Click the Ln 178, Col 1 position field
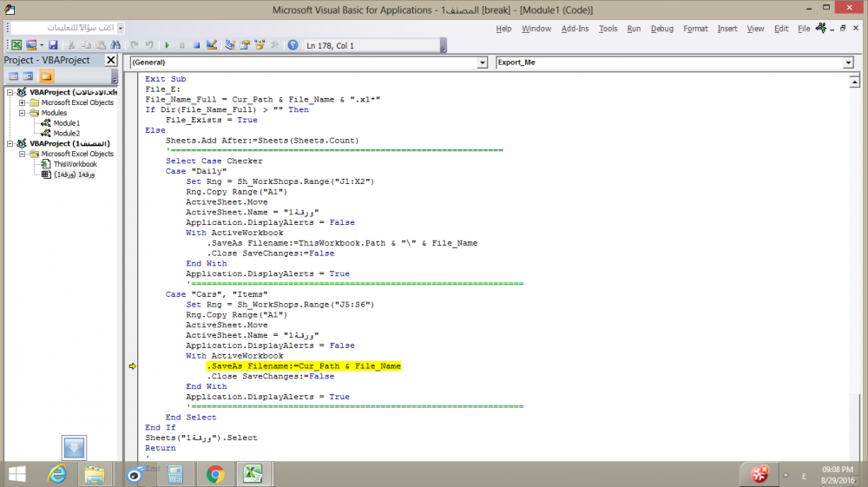Screen dimensions: 868x487 click(371, 45)
